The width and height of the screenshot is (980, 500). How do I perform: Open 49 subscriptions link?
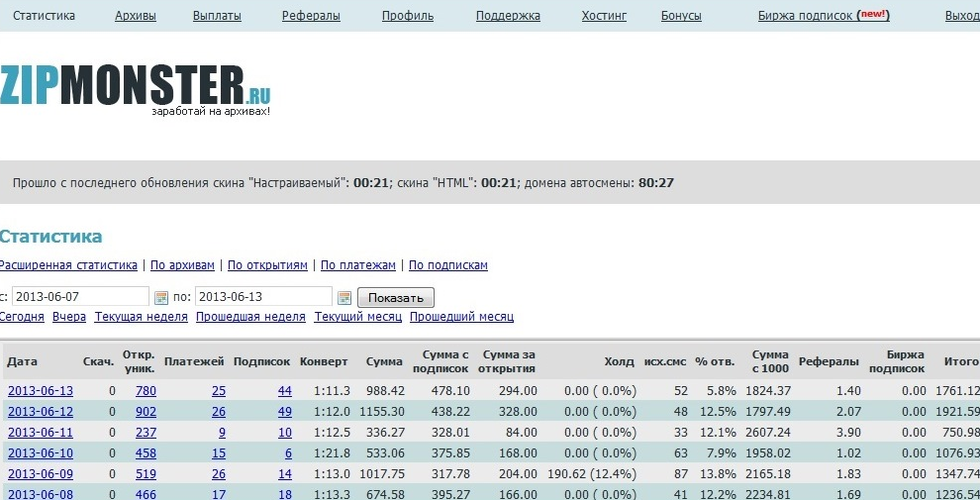pos(285,411)
